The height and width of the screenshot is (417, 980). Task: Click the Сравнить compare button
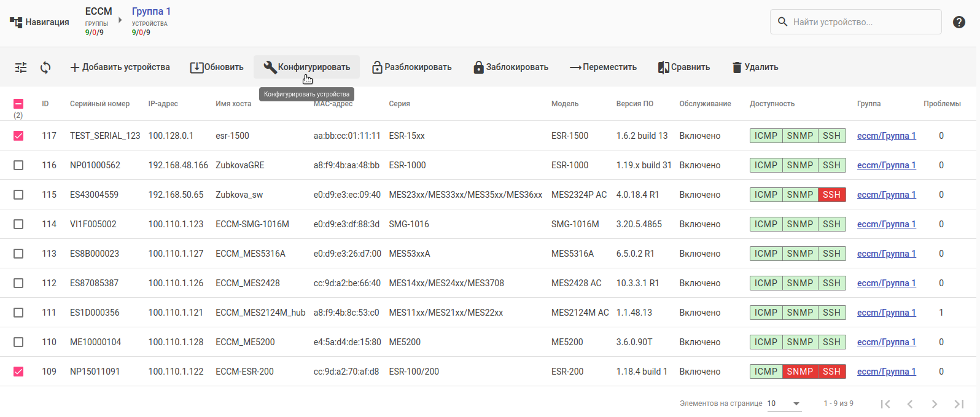(684, 68)
